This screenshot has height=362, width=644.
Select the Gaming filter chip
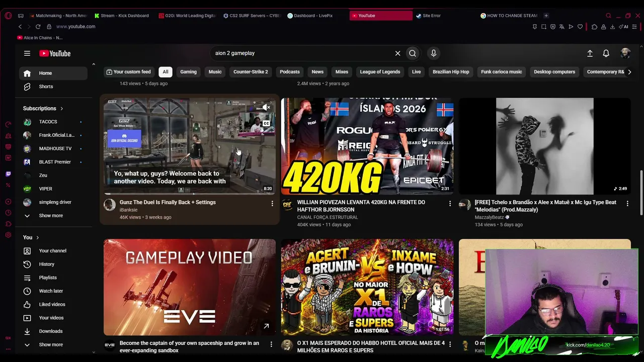(188, 72)
